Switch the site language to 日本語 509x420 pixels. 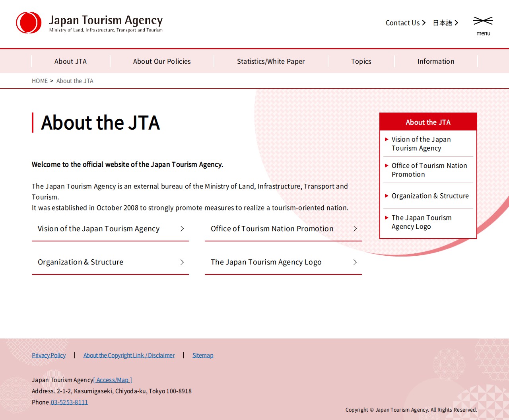tap(442, 23)
